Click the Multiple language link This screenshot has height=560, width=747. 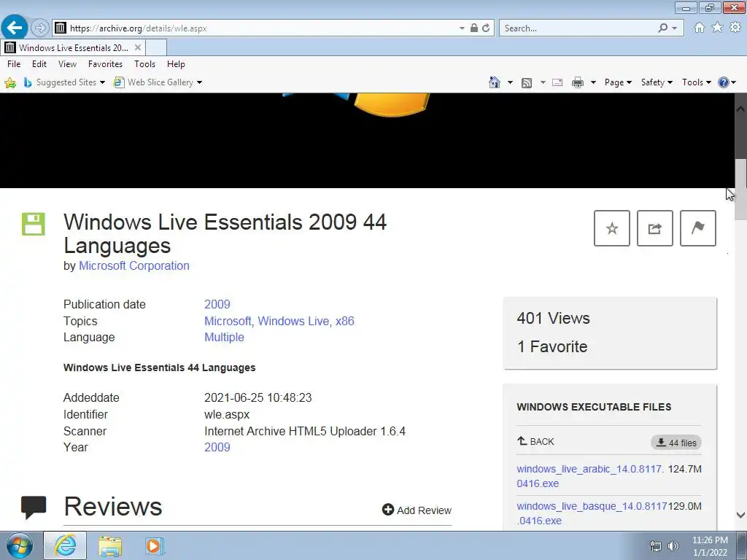click(x=224, y=337)
